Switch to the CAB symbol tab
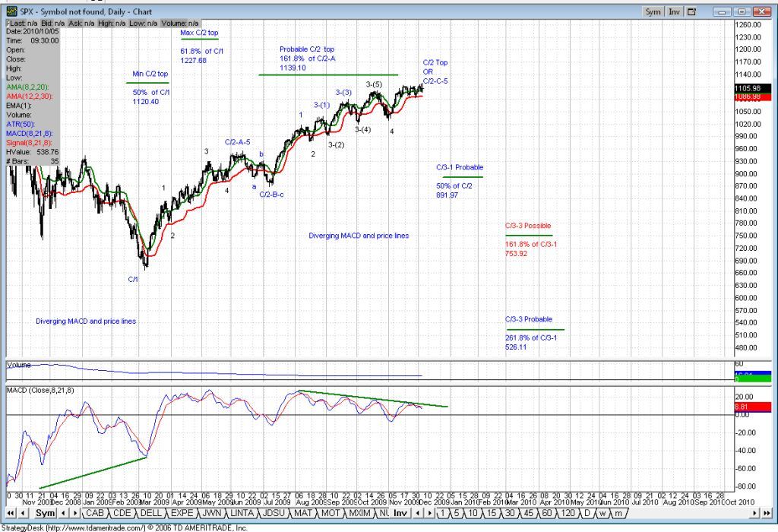The width and height of the screenshot is (778, 532). coord(95,513)
